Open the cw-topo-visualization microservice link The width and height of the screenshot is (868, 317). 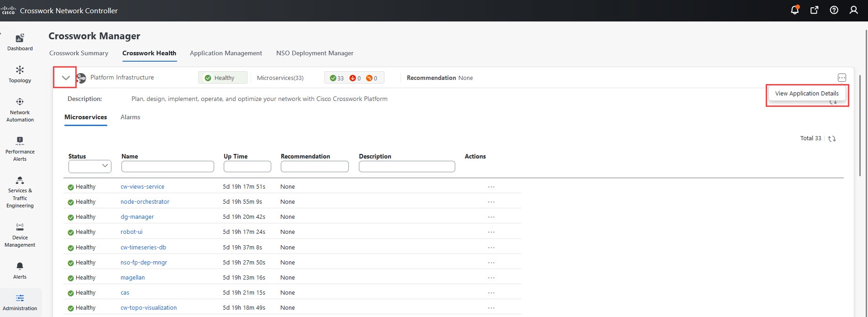pos(148,308)
